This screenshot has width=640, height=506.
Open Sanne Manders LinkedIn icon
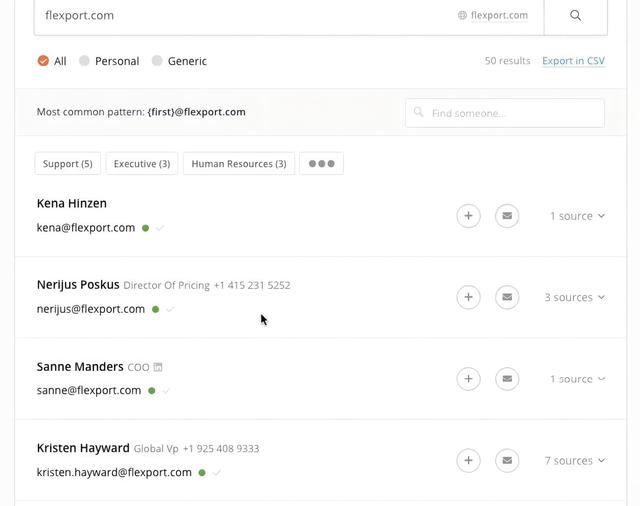pos(158,367)
